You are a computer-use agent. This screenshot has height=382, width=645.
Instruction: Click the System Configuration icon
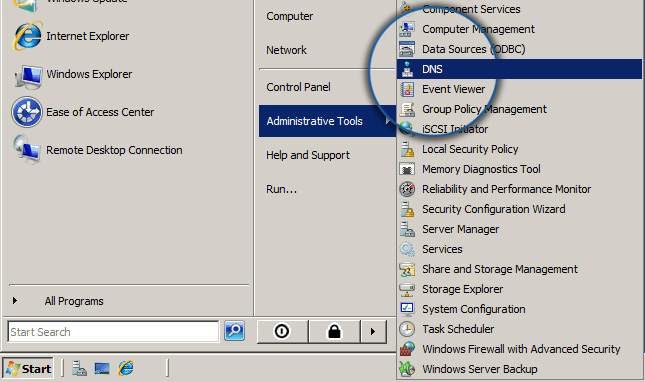tap(407, 309)
